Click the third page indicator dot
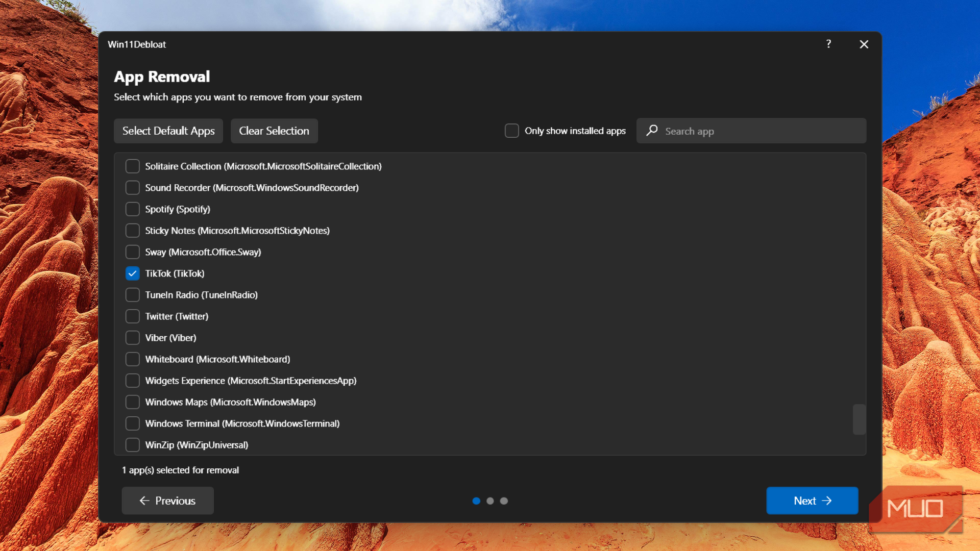 pyautogui.click(x=504, y=501)
